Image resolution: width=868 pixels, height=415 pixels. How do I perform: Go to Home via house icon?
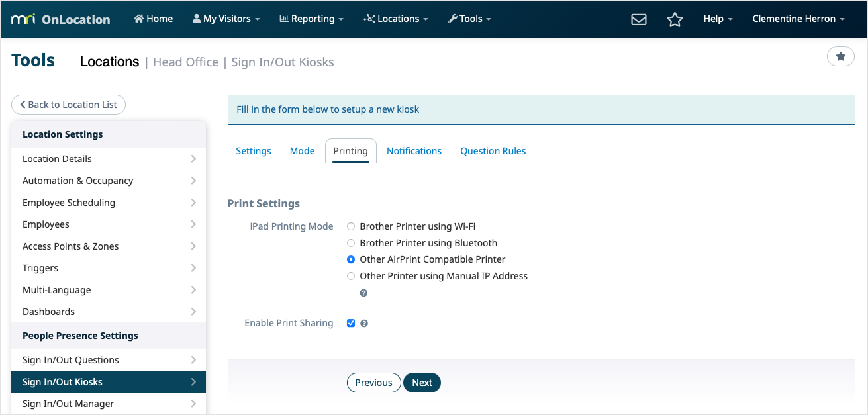pyautogui.click(x=153, y=19)
